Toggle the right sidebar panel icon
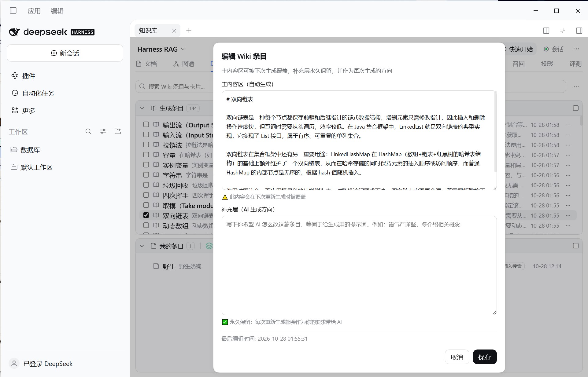This screenshot has width=588, height=377. coord(579,31)
